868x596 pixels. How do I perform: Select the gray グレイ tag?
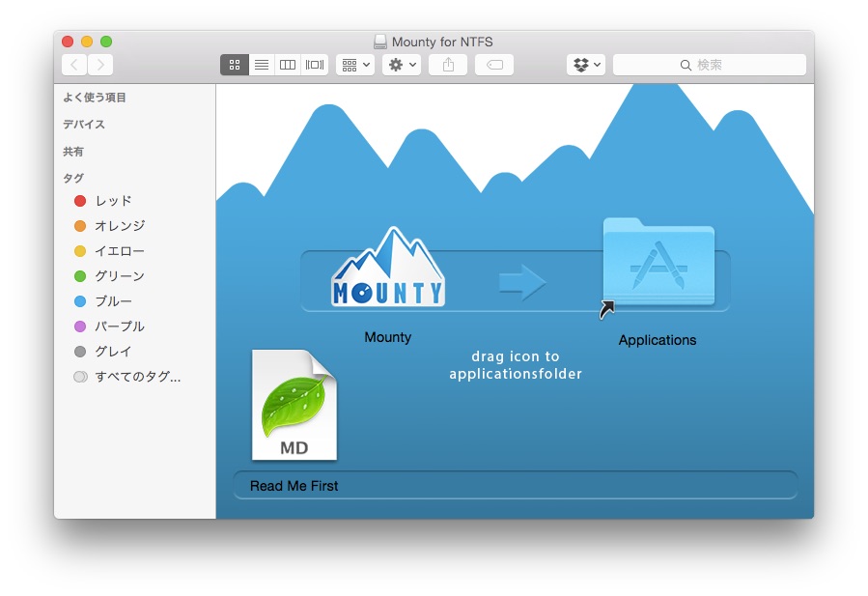tap(103, 352)
